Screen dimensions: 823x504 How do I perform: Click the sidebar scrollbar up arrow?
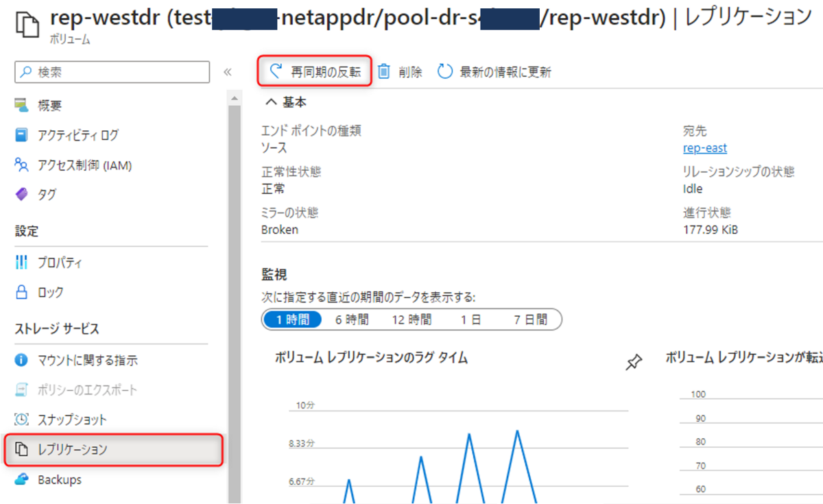[x=235, y=99]
